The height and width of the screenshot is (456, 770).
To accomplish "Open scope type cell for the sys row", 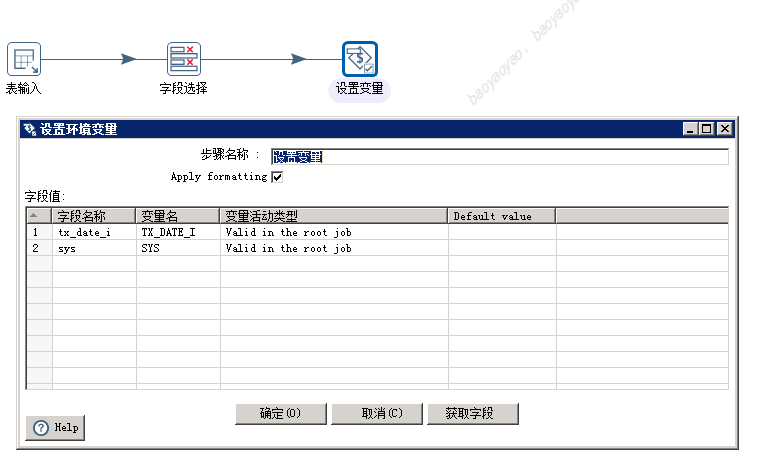I will point(334,248).
